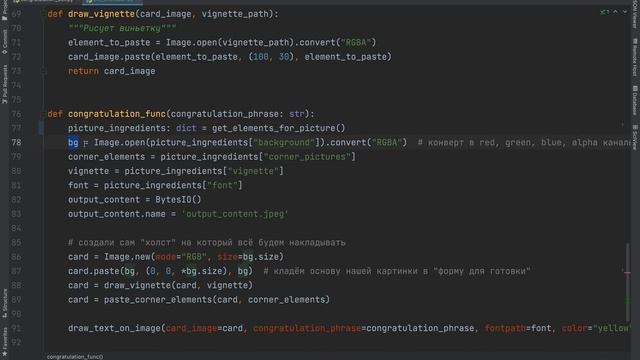Click "corner_pictures" string on line 79
This screenshot has height=360, width=640.
pyautogui.click(x=307, y=157)
